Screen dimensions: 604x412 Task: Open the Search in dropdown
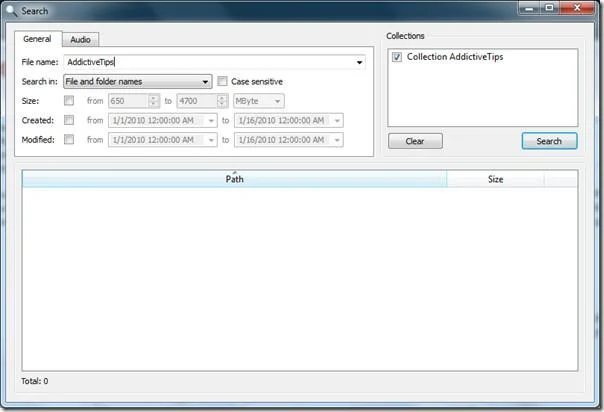(x=138, y=82)
